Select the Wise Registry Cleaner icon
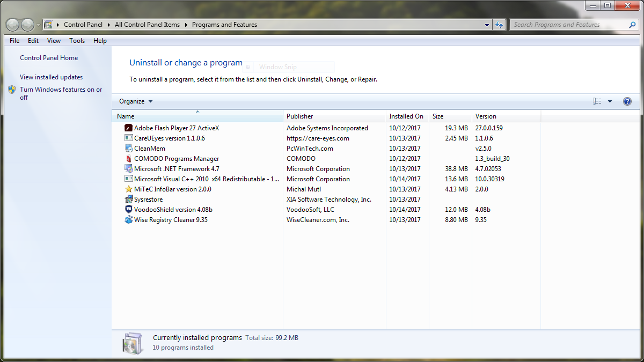Image resolution: width=644 pixels, height=362 pixels. click(x=128, y=220)
